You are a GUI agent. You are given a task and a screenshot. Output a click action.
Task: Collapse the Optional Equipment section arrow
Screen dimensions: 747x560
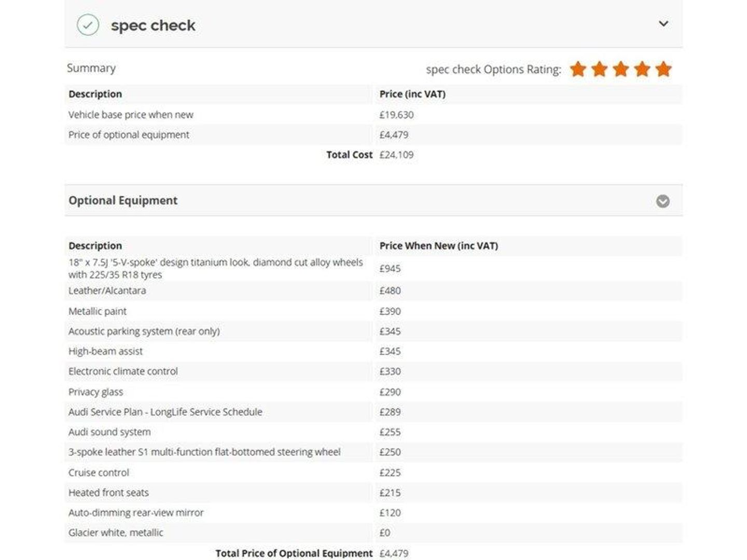pos(662,201)
